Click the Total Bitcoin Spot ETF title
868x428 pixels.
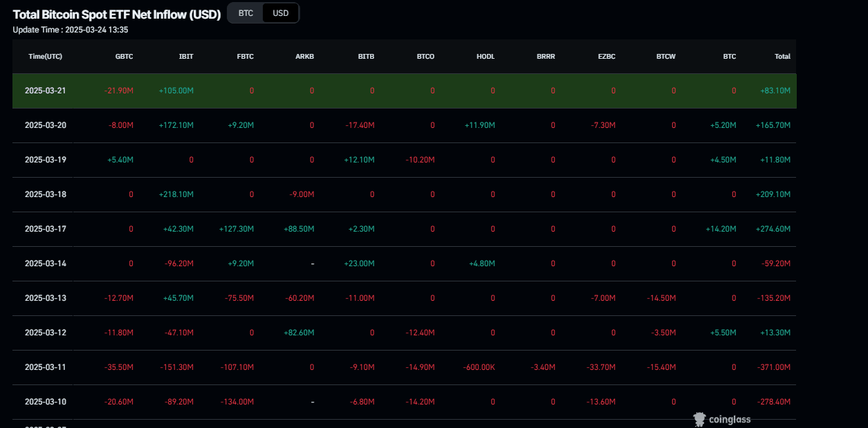[117, 14]
